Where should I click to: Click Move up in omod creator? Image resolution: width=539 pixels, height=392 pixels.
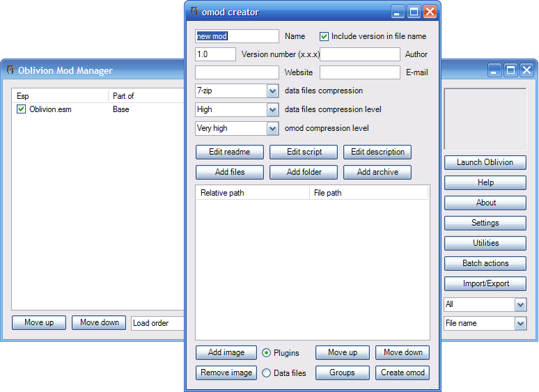coord(343,352)
